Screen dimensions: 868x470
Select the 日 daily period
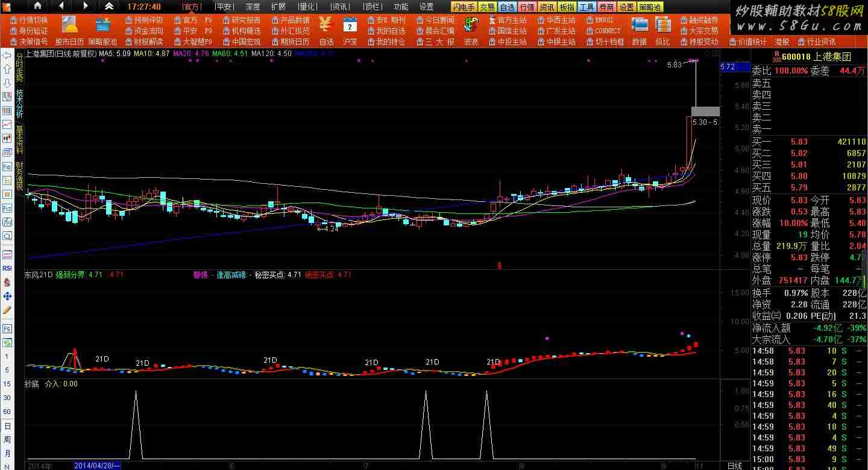(x=7, y=425)
